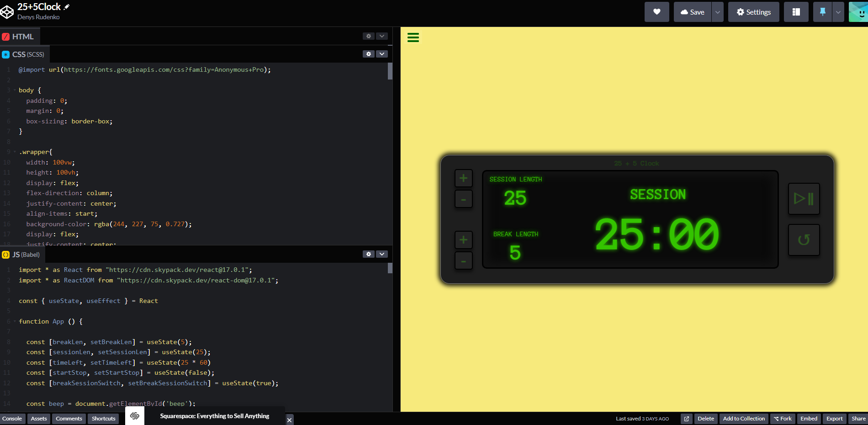This screenshot has height=425, width=868.
Task: Open the pin options dropdown arrow
Action: click(x=838, y=12)
